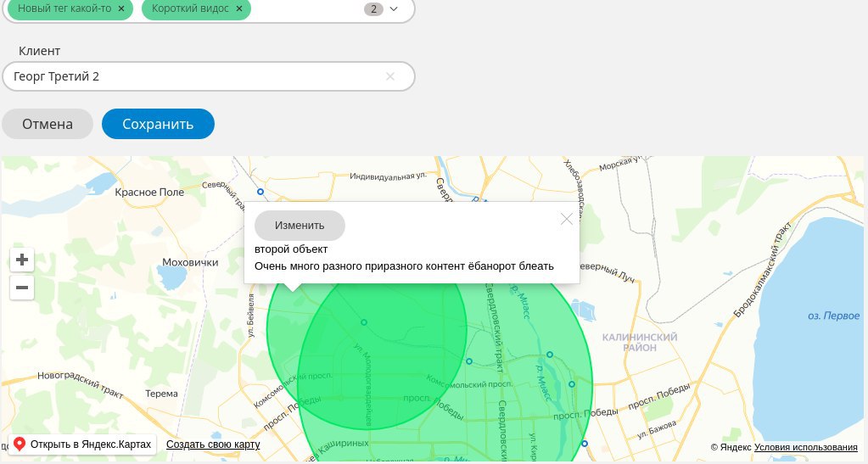The image size is (868, 464).
Task: Remove the 'Короткий видос' tag
Action: 239,8
